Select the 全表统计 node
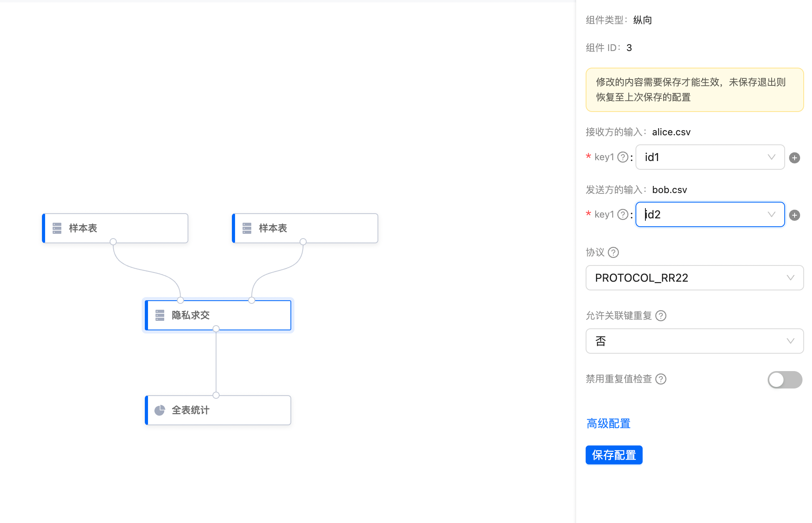 click(x=218, y=410)
